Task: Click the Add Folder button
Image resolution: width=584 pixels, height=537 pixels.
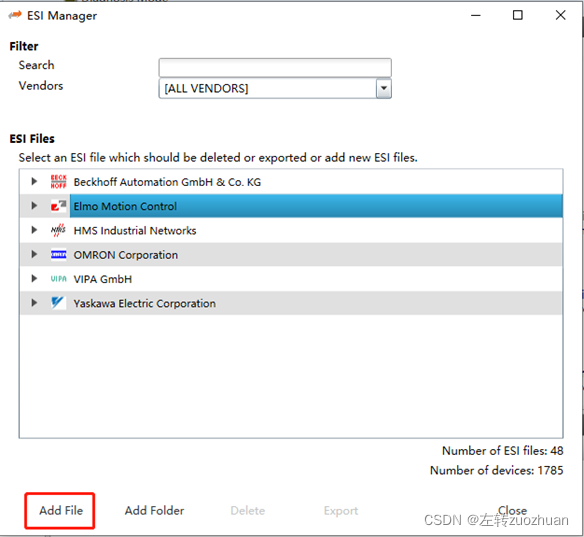Action: [x=154, y=511]
